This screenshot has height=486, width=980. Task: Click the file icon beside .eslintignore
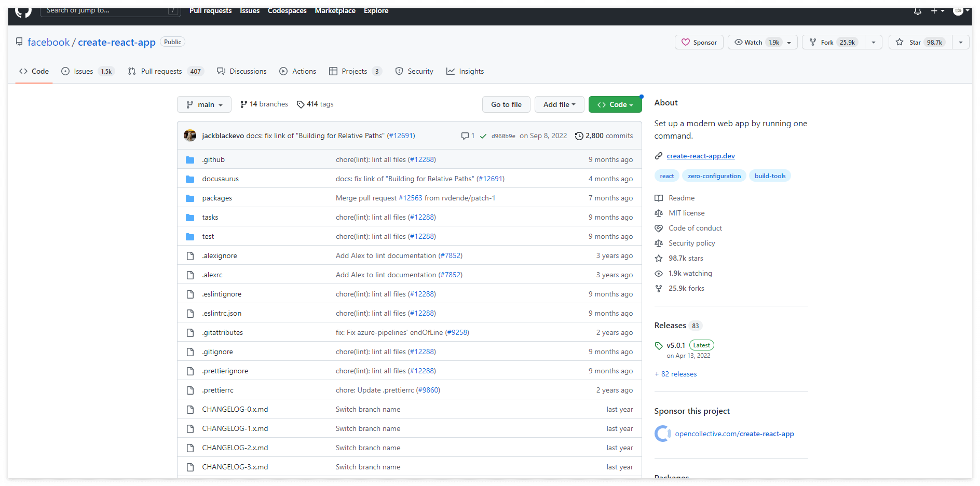(190, 294)
